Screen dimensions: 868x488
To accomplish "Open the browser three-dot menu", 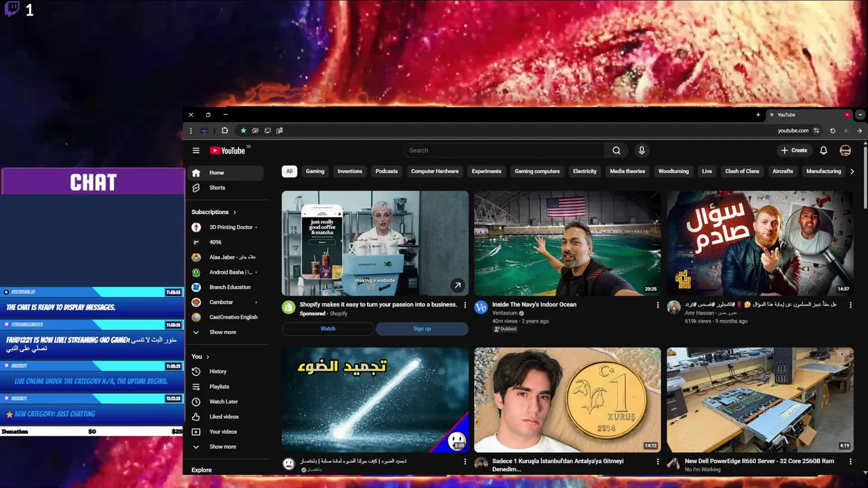I will pyautogui.click(x=191, y=131).
